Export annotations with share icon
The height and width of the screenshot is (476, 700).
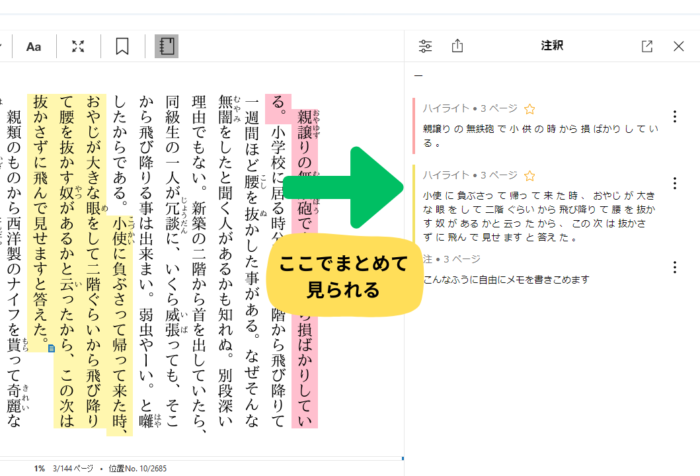pos(457,46)
